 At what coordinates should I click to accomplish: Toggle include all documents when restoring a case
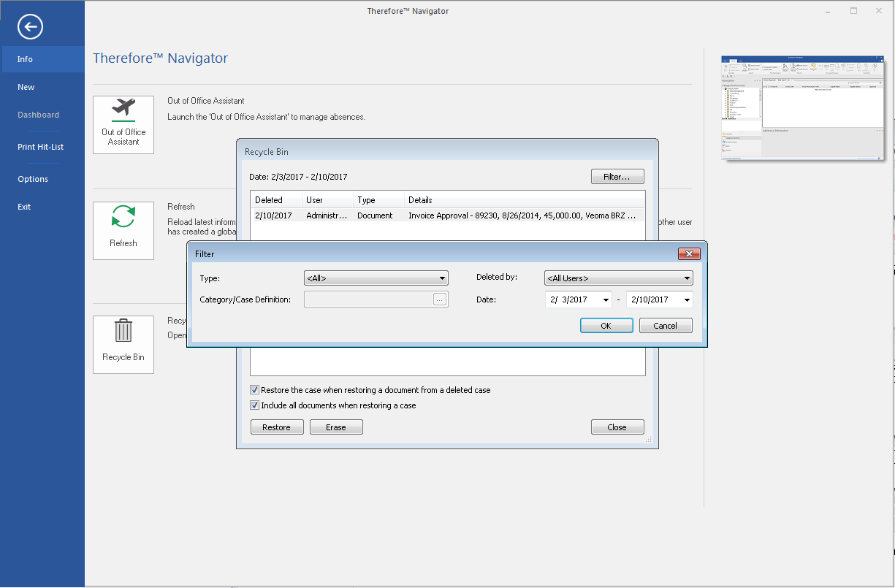(254, 405)
